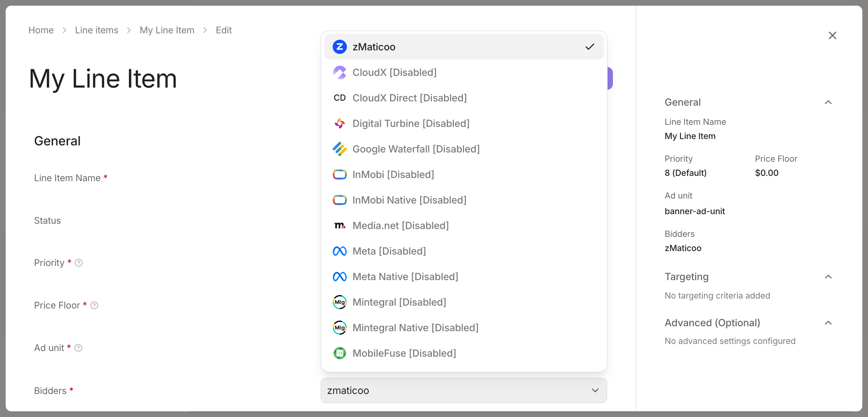Screen dimensions: 868x417
Task: Choose Media.net [Disabled] option
Action: tap(464, 226)
